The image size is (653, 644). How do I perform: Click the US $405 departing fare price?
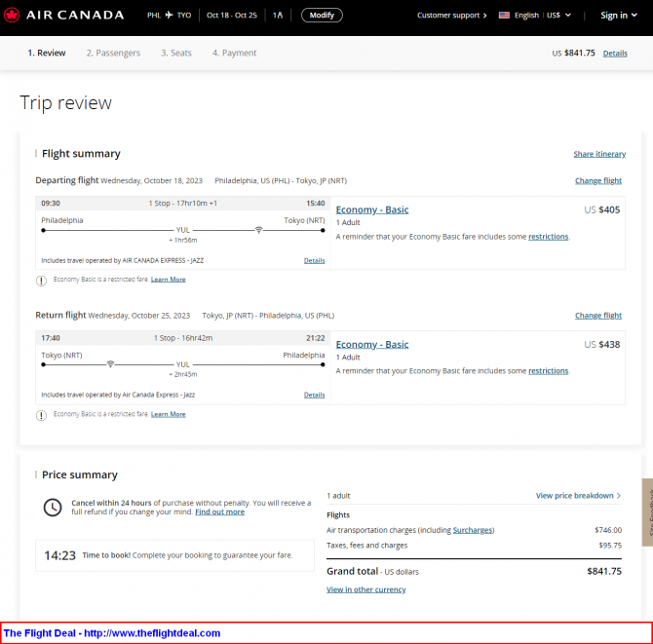(x=601, y=209)
